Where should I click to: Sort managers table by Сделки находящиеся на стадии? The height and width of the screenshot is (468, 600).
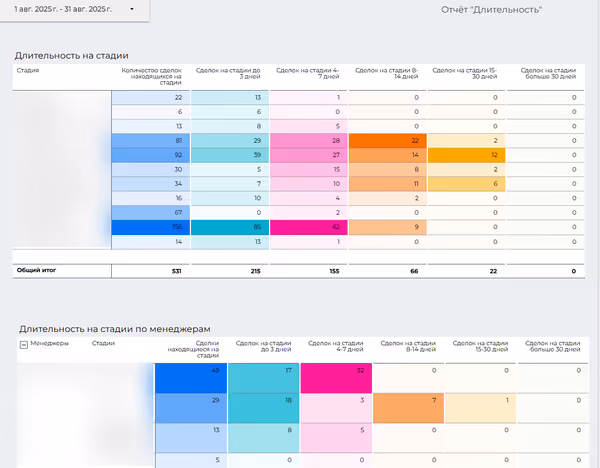tap(191, 346)
